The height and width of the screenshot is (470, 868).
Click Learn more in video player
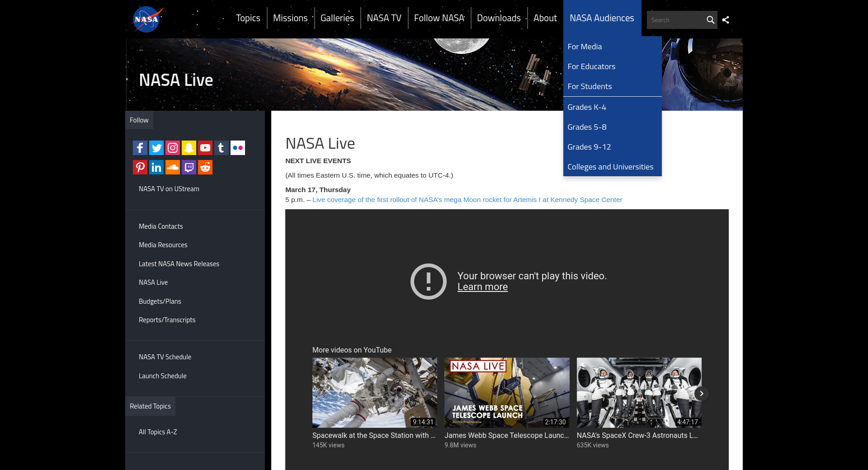pos(482,287)
